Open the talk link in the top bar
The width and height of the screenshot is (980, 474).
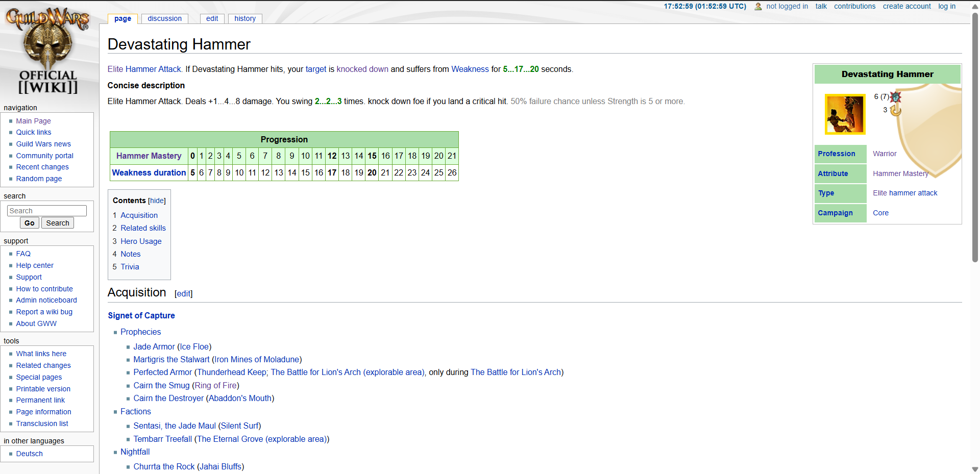coord(821,6)
